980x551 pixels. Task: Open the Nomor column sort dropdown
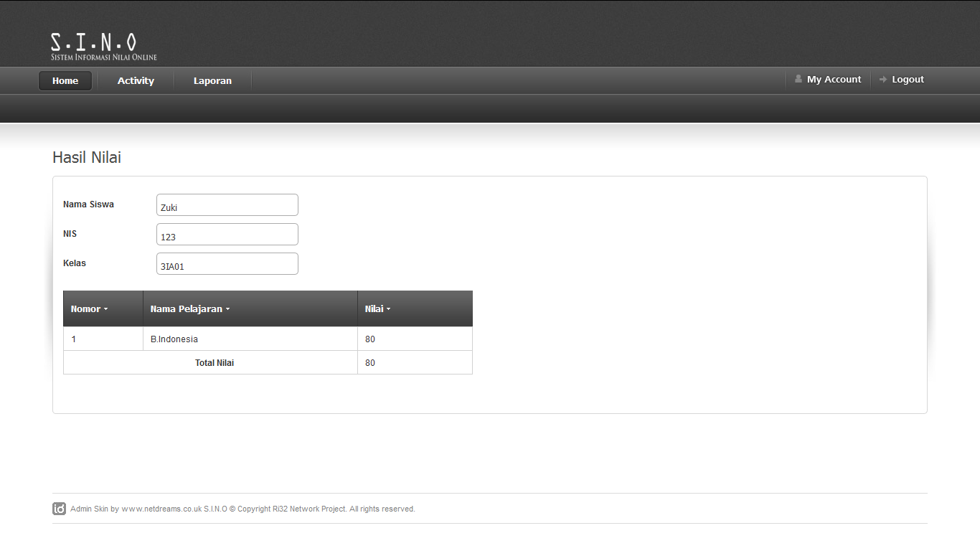pos(106,309)
